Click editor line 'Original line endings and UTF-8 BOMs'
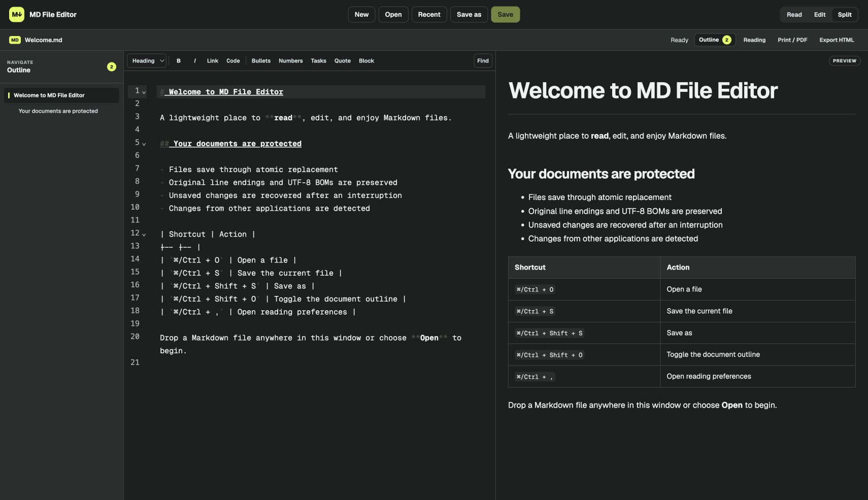The height and width of the screenshot is (500, 868). coord(279,183)
